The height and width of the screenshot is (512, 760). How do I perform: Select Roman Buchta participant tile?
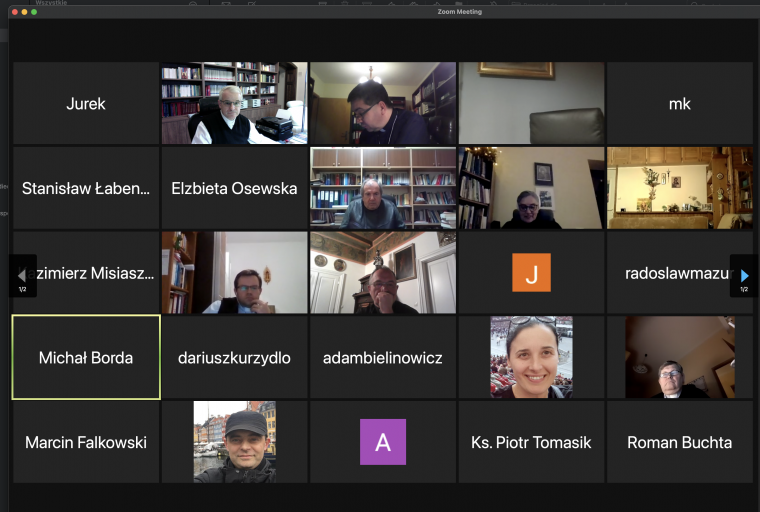point(680,442)
